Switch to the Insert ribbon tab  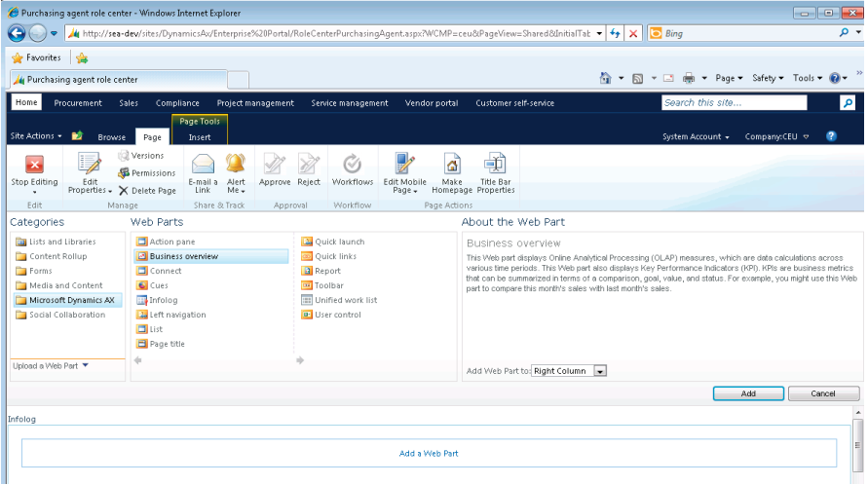(x=200, y=136)
